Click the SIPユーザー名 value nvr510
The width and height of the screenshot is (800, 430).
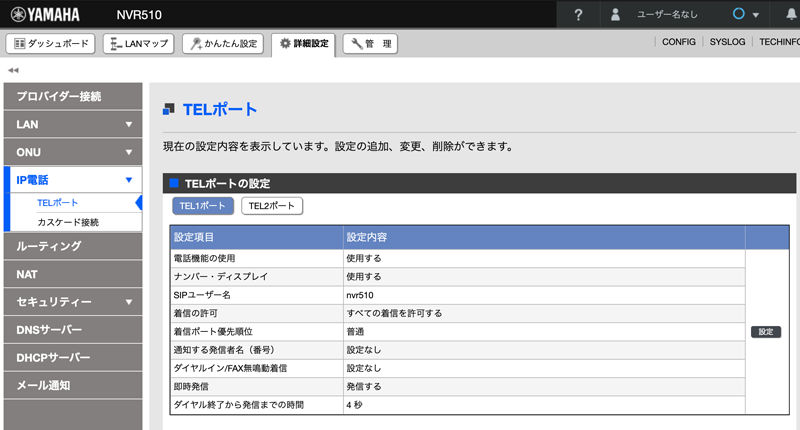tap(360, 295)
